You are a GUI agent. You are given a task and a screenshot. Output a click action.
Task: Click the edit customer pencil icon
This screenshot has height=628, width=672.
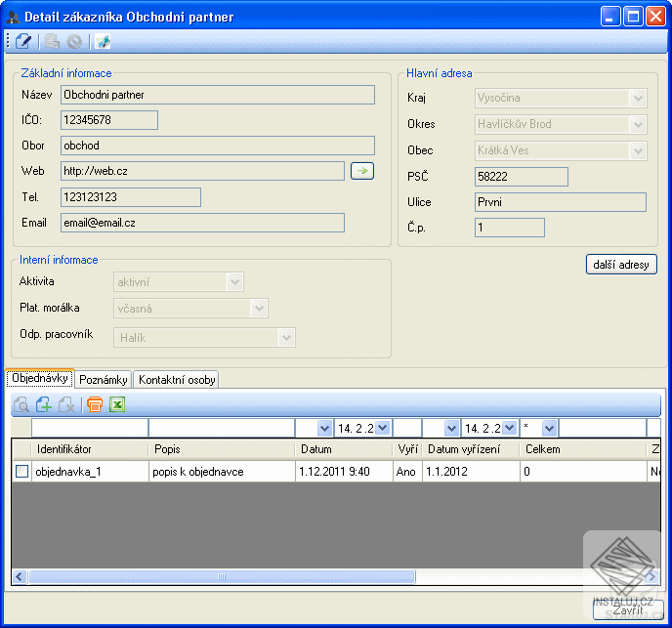23,42
